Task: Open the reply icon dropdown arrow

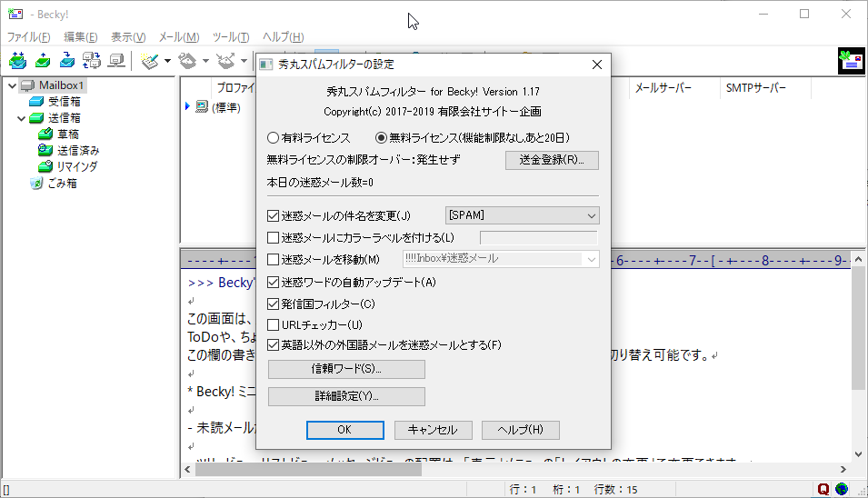Action: pyautogui.click(x=205, y=61)
